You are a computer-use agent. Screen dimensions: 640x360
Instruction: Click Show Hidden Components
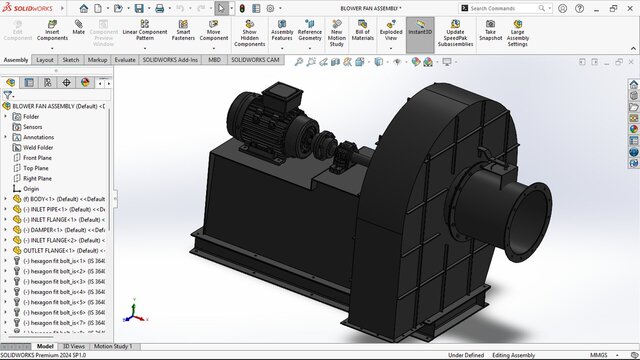pos(249,33)
